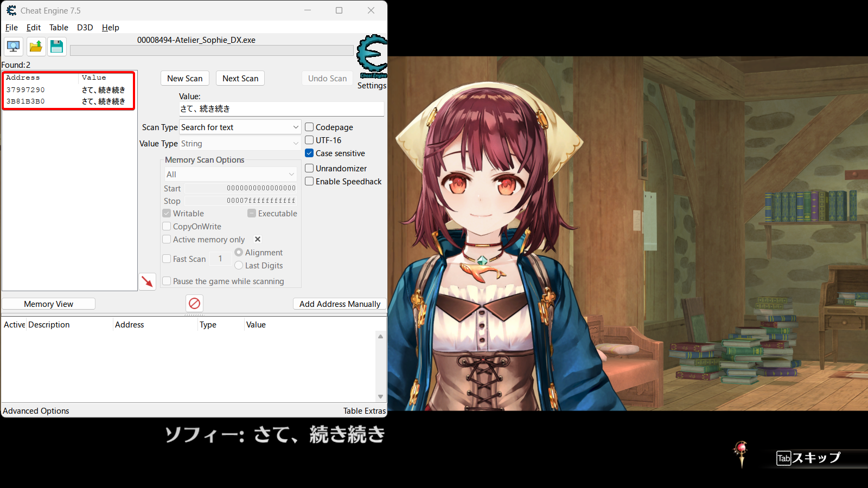Click the Cheat Engine logo icon
Screen dimensions: 868x488
372,55
